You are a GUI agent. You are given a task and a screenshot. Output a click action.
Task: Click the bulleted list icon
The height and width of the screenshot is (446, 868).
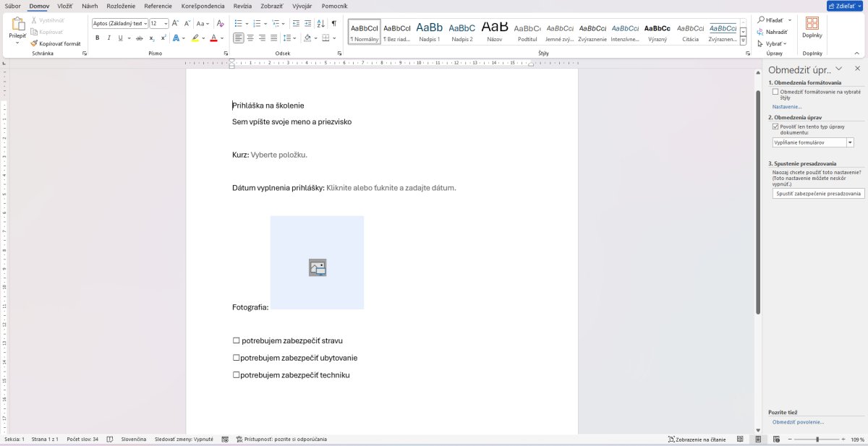tap(239, 23)
